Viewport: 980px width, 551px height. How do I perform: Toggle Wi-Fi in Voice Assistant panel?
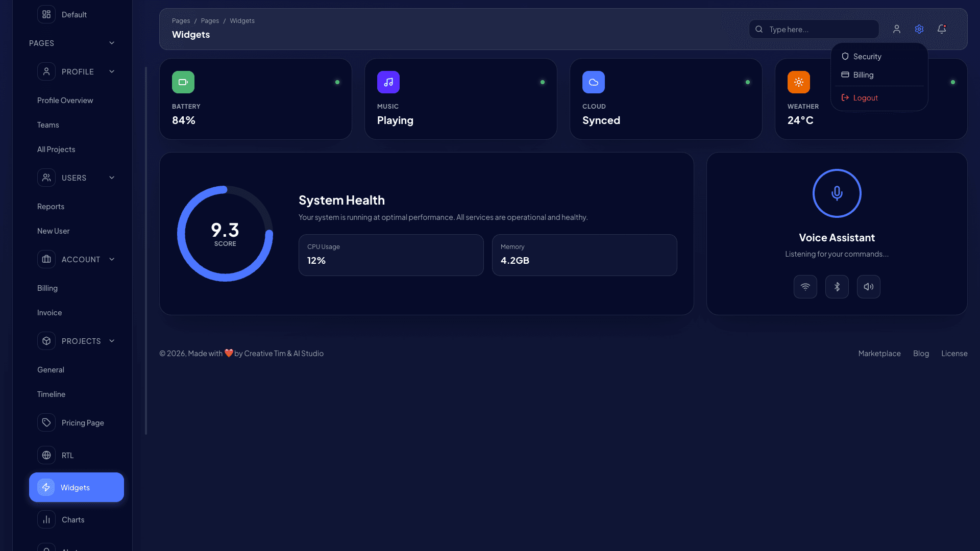[805, 287]
